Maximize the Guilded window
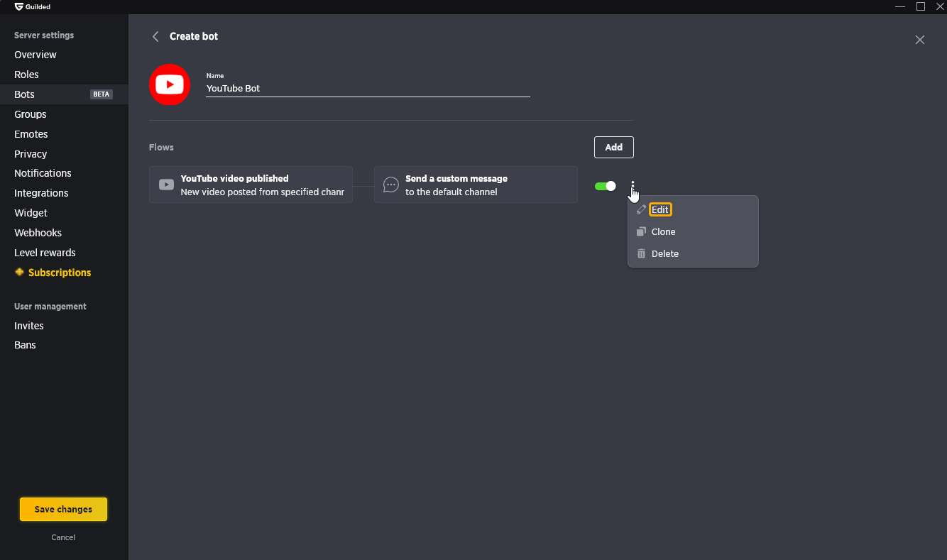The image size is (947, 560). coord(920,6)
